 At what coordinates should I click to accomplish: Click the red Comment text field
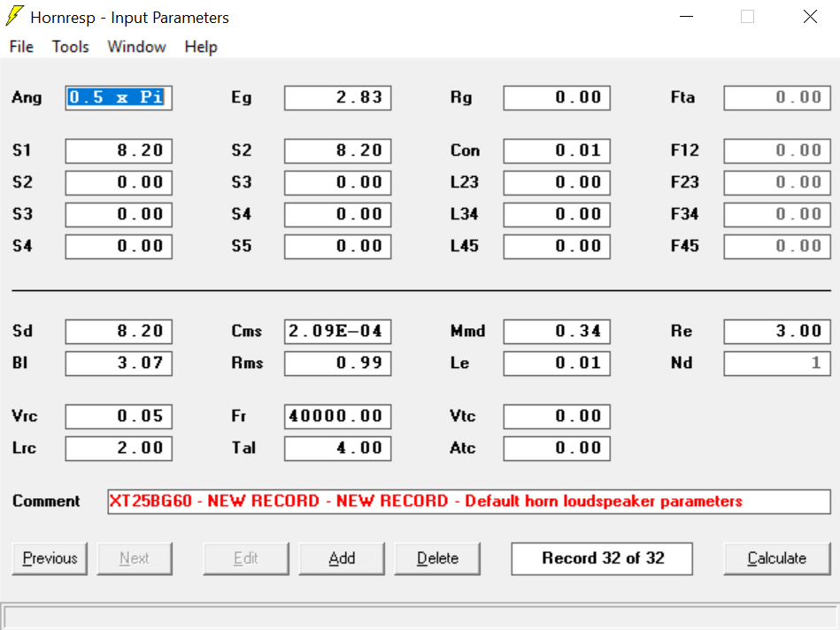click(x=469, y=502)
